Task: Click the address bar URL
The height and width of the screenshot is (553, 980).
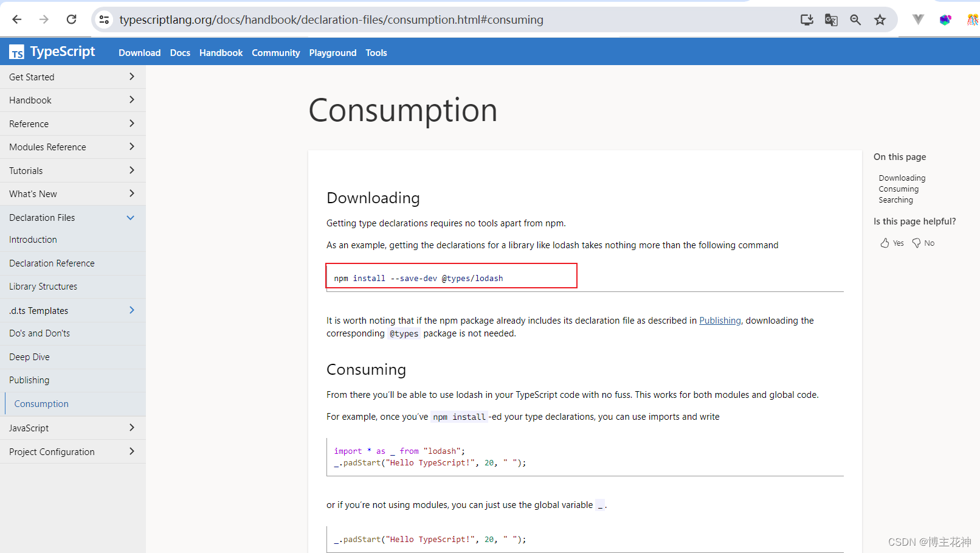Action: pos(331,19)
